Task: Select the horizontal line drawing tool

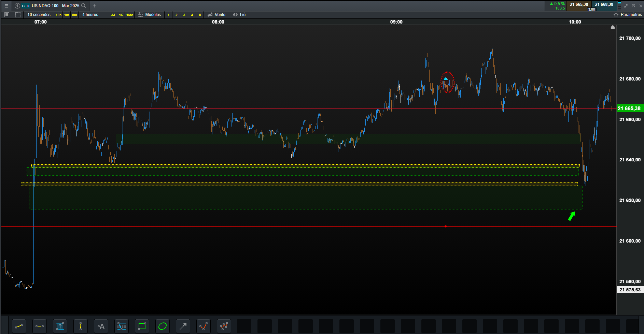Action: (x=40, y=326)
